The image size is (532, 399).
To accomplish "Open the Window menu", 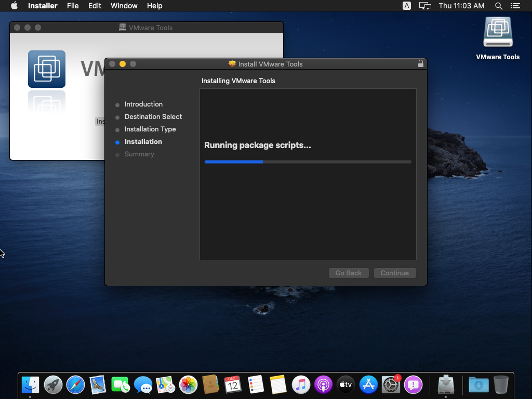I will [124, 6].
